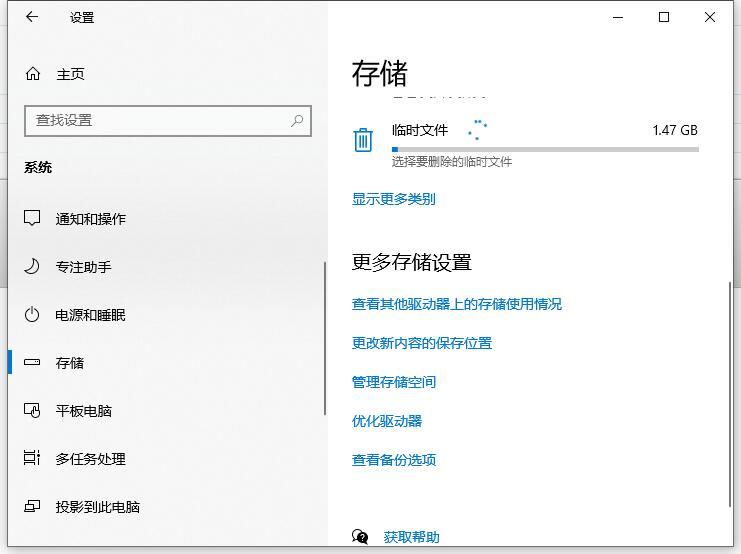741x554 pixels.
Task: Select the 存储 sidebar entry
Action: pos(70,363)
